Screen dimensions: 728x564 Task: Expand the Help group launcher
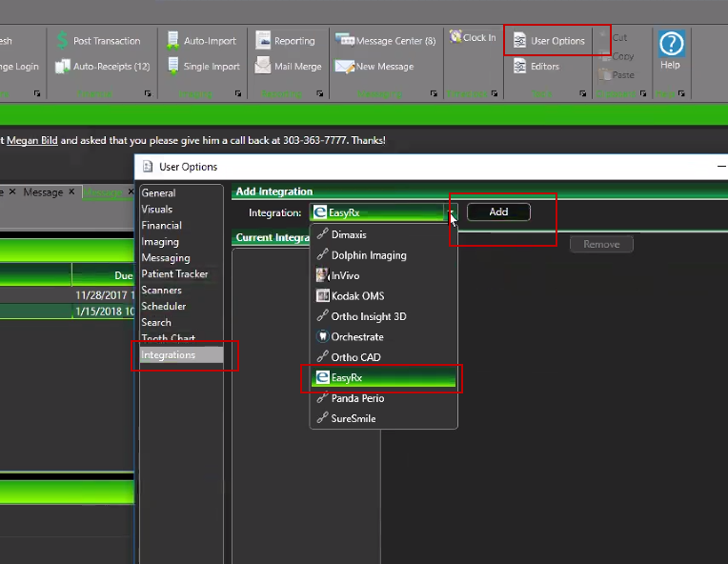click(x=681, y=93)
